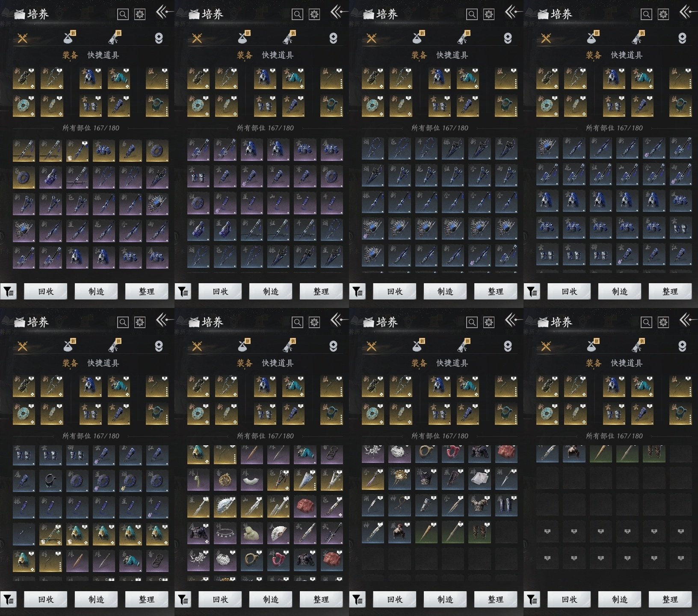Click 整理 button in top-right panel
Viewport: 698px width, 616px height.
[670, 292]
